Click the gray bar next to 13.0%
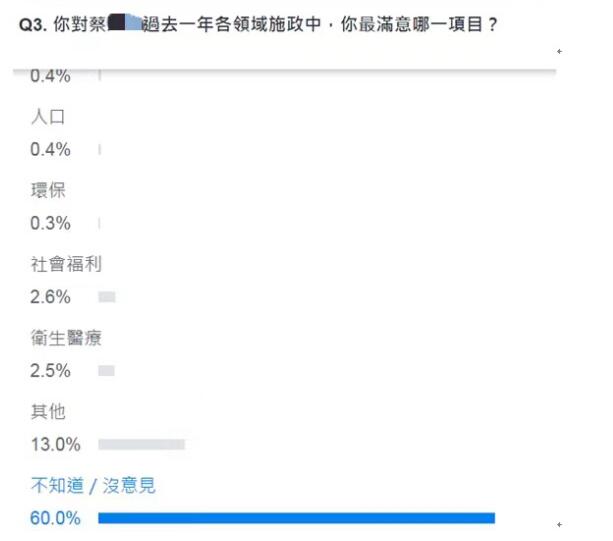 [141, 444]
